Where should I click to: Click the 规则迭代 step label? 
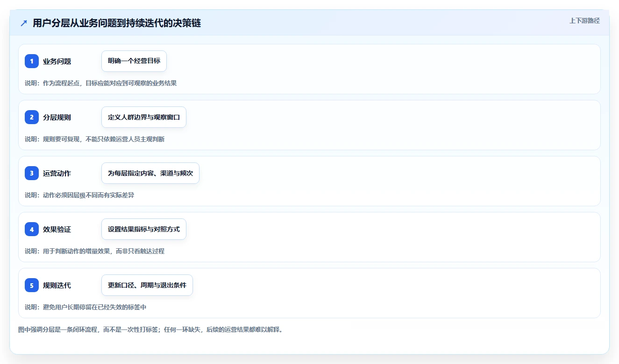coord(57,285)
